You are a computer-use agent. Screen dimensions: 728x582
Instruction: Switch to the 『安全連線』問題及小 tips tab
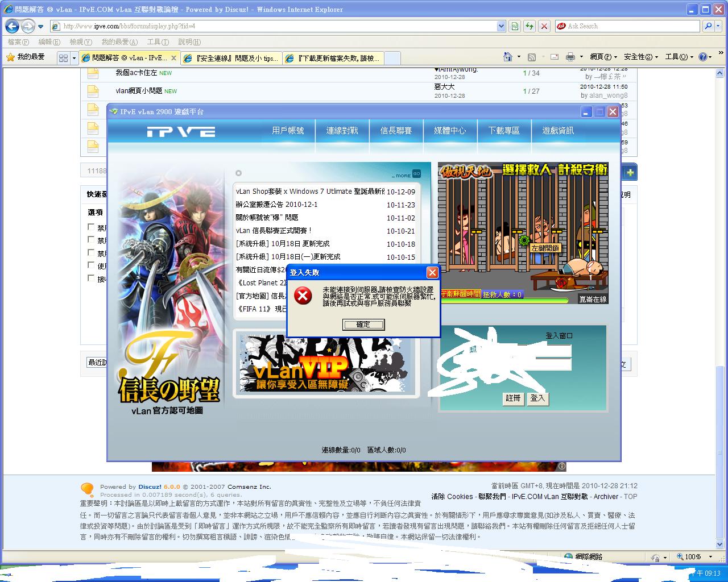coord(231,58)
